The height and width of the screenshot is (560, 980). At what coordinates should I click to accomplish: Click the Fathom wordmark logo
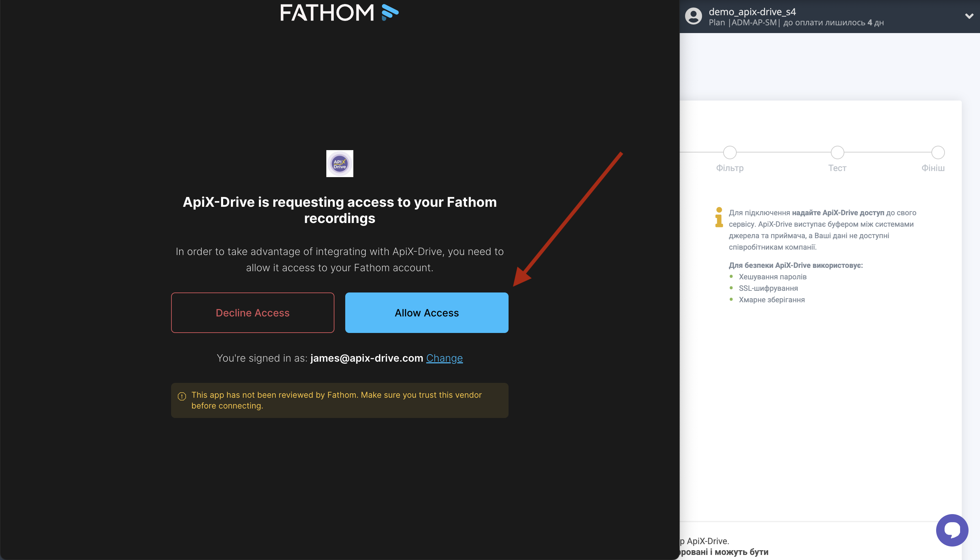click(327, 13)
